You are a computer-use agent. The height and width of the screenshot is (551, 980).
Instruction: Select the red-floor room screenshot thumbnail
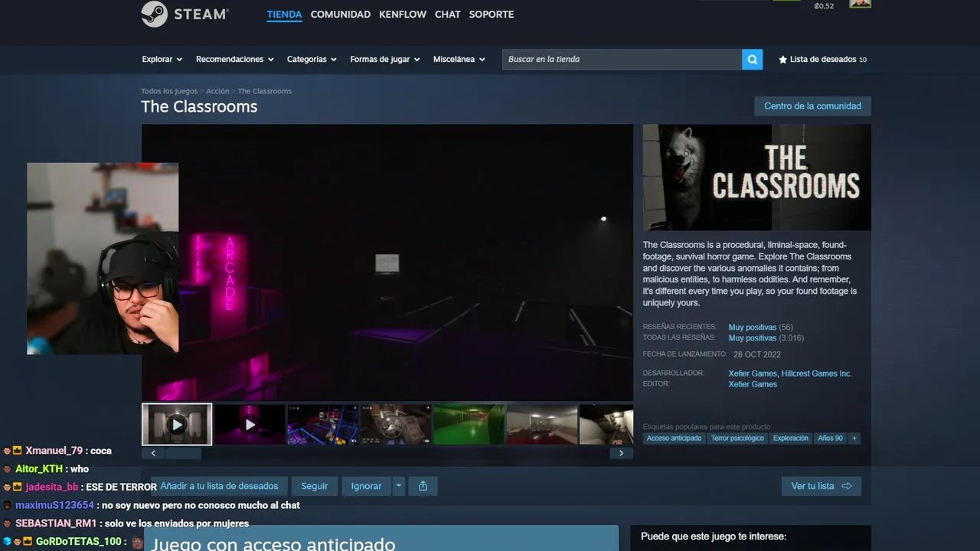click(x=541, y=424)
